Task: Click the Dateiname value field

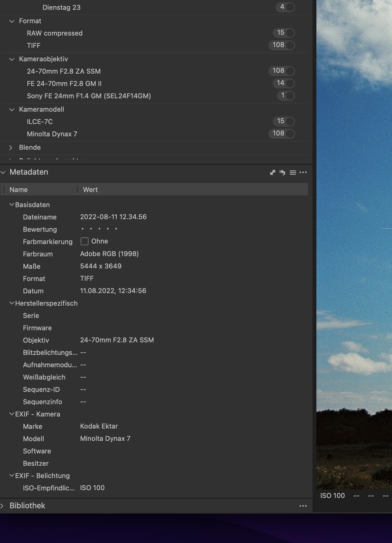Action: [113, 217]
